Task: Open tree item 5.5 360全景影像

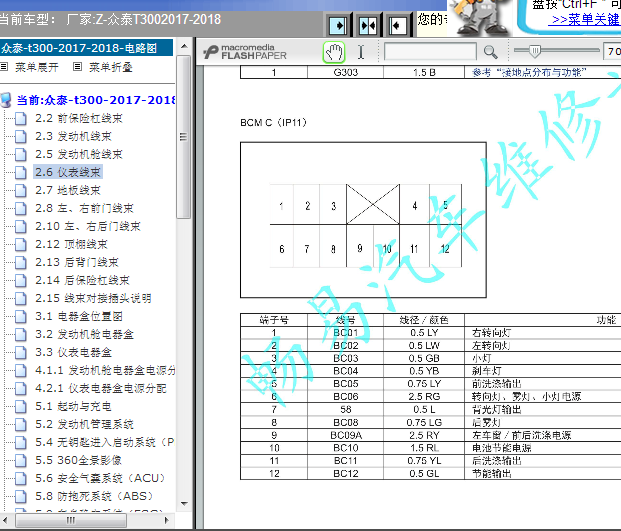Action: coord(78,461)
